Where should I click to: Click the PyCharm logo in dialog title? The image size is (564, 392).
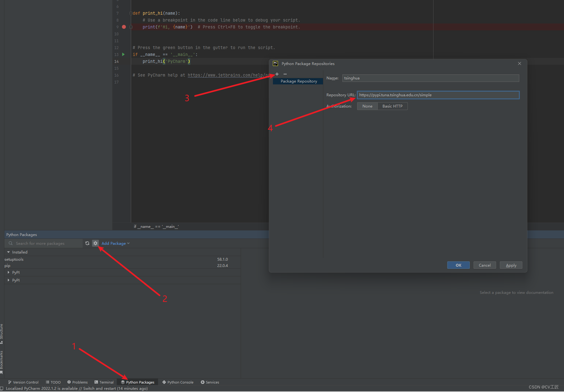[275, 63]
